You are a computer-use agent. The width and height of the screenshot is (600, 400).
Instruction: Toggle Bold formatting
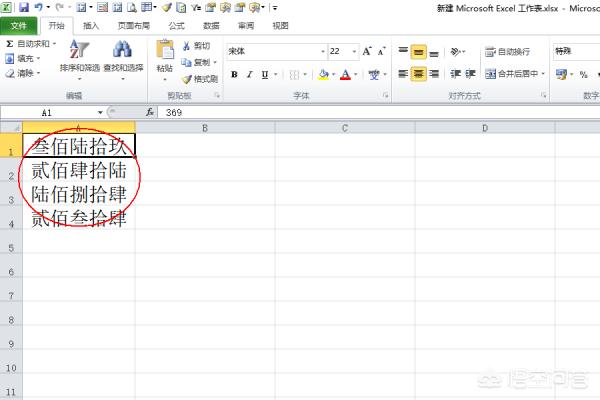tap(234, 74)
